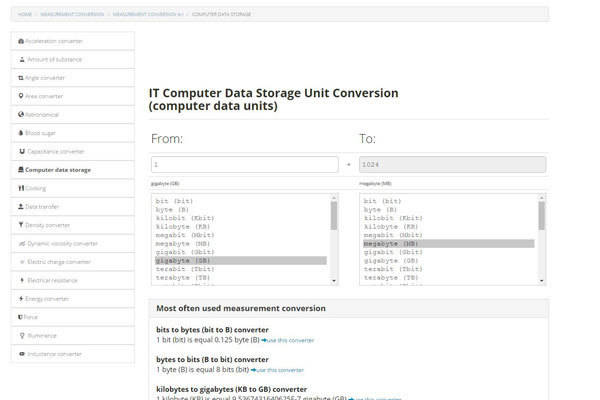Open the Computer data storage sidebar item
This screenshot has width=600, height=400.
[57, 170]
